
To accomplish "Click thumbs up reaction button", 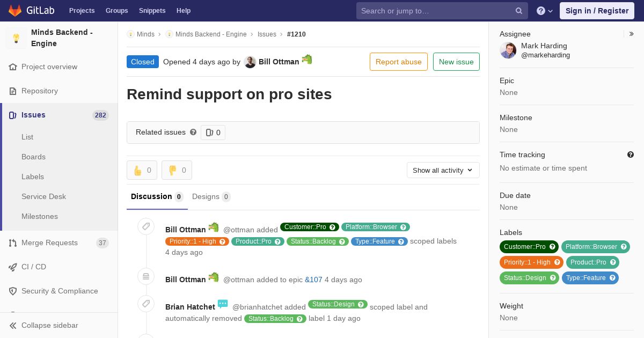I will pos(142,170).
